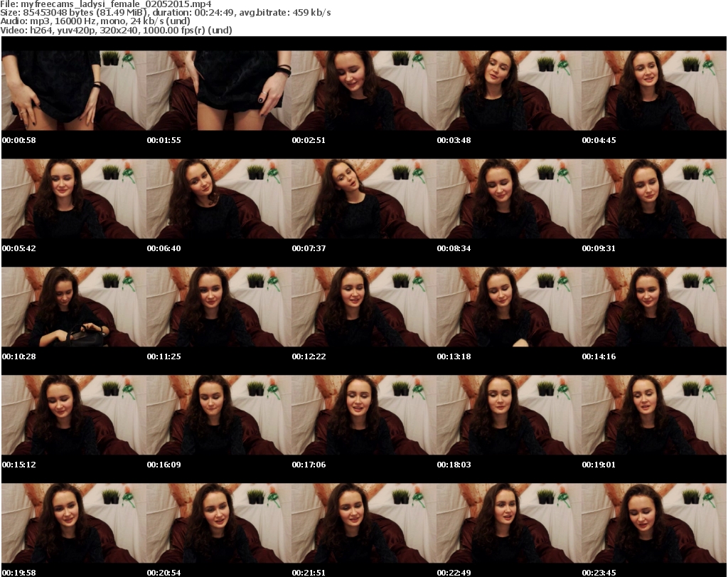Click the 00:06:40 timestamp label
Image resolution: width=728 pixels, height=577 pixels.
tap(164, 248)
